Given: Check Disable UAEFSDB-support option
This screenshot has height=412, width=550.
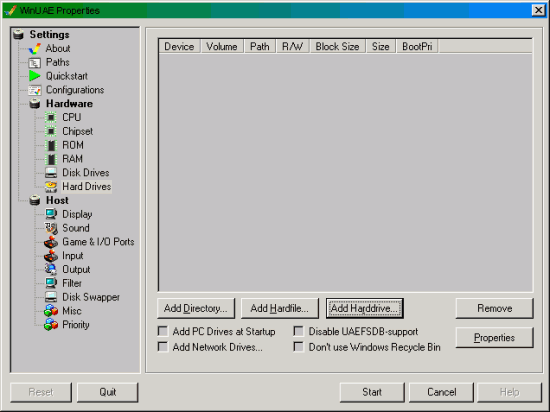Looking at the screenshot, I should (299, 331).
